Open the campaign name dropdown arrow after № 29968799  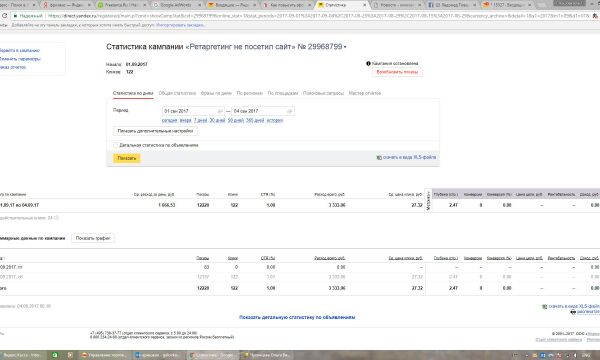click(345, 47)
